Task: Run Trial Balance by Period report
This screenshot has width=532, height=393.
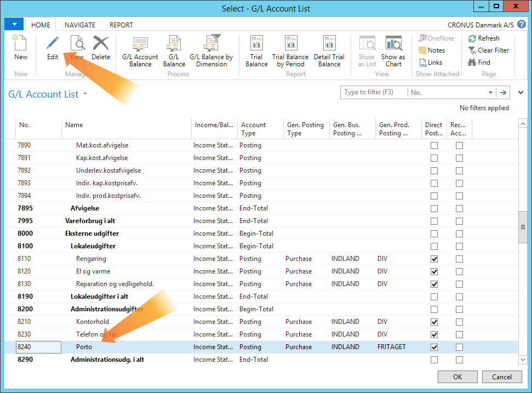Action: 290,51
